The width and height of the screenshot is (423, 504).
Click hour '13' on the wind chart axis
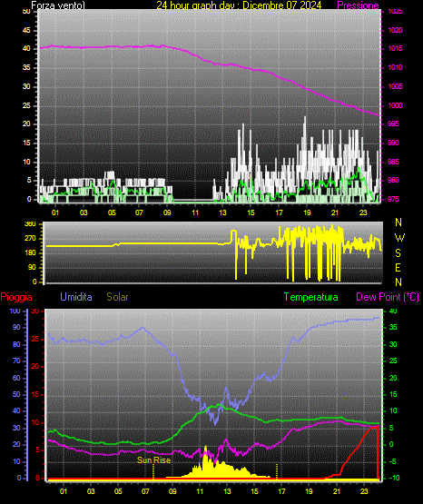[x=222, y=212]
